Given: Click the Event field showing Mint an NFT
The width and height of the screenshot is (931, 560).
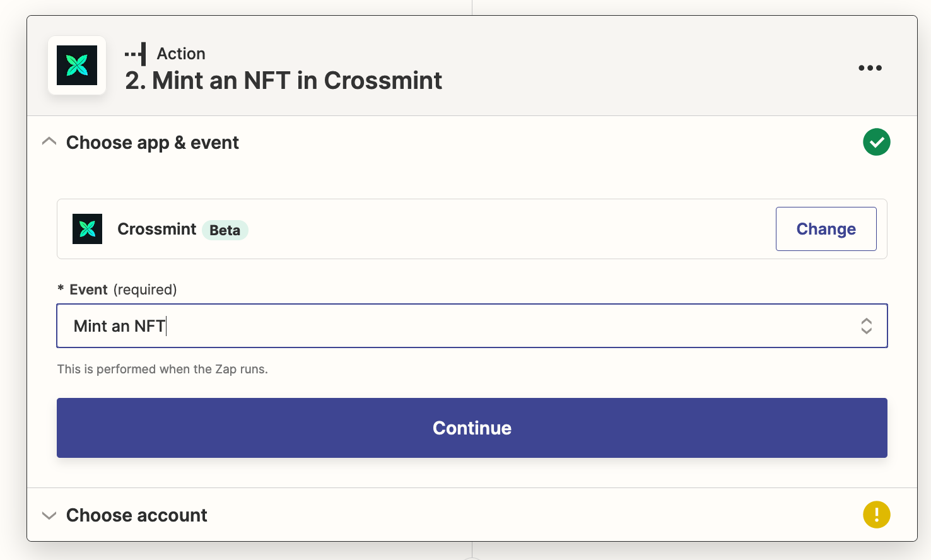Looking at the screenshot, I should coord(442,326).
